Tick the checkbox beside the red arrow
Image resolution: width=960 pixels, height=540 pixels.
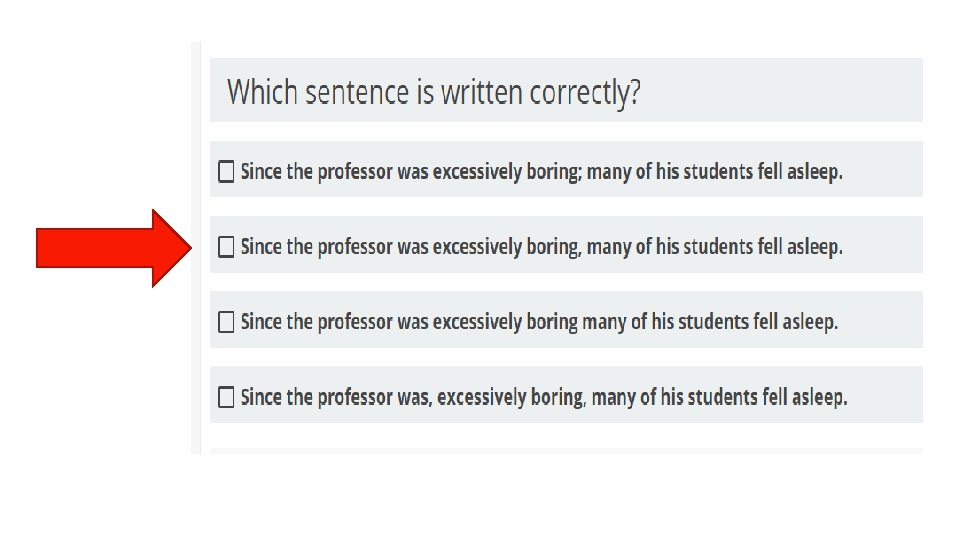click(226, 246)
